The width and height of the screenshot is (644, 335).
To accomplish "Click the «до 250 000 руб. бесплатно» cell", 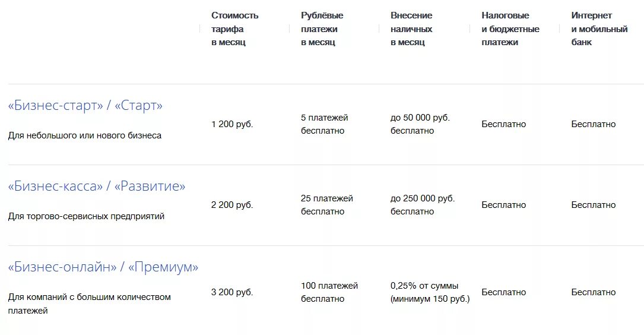I will pyautogui.click(x=423, y=205).
